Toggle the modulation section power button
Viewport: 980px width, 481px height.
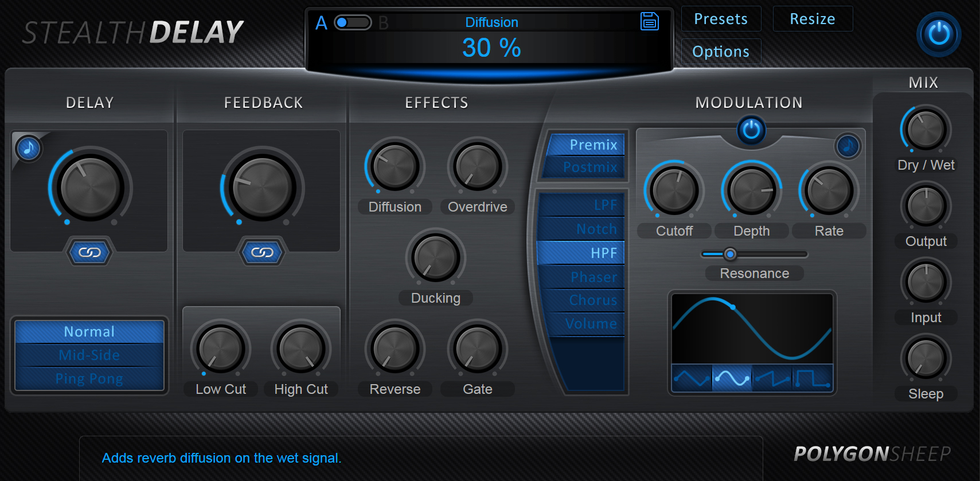click(x=751, y=131)
